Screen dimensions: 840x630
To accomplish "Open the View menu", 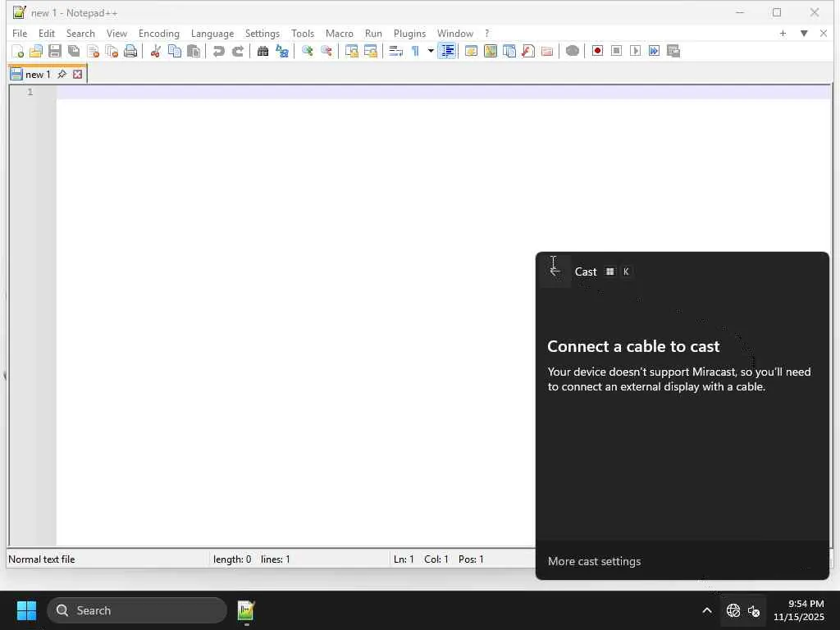I will point(116,33).
